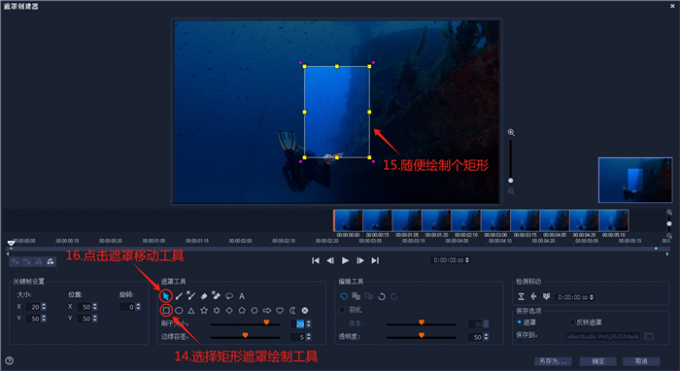Choose the heart shape mask tool
The height and width of the screenshot is (371, 680).
click(x=280, y=311)
